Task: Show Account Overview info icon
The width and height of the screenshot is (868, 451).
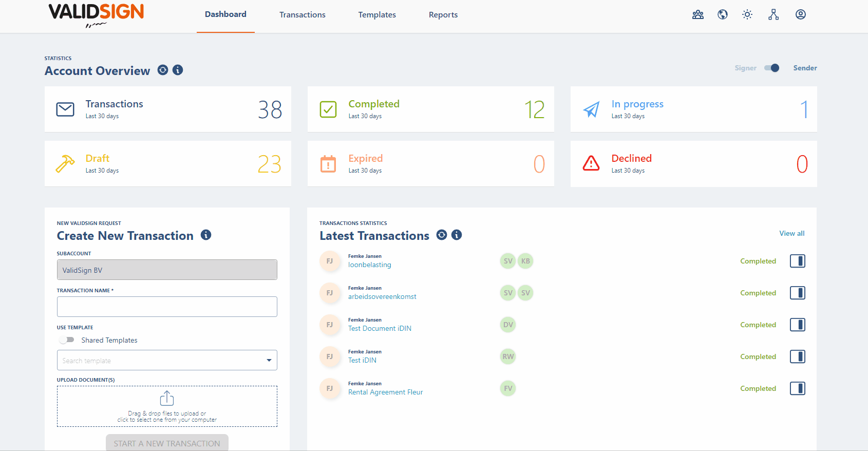Action: (178, 70)
